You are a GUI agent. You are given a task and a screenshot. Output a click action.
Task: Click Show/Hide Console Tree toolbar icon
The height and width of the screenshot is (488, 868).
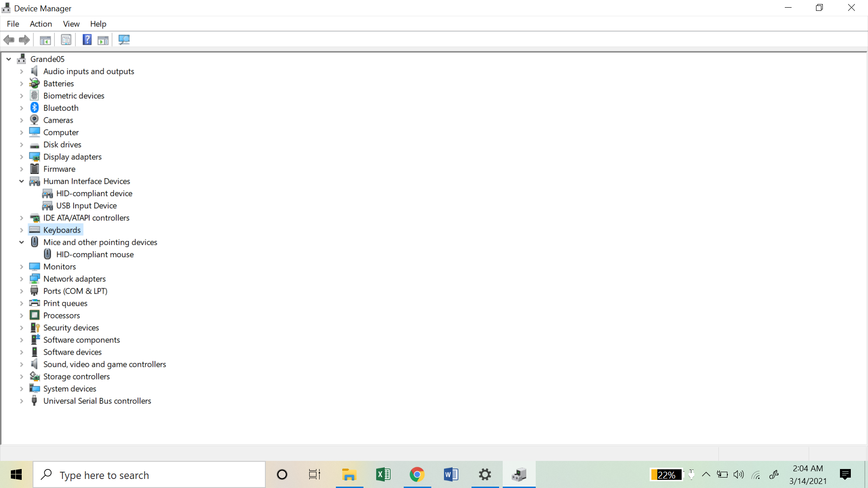coord(45,40)
